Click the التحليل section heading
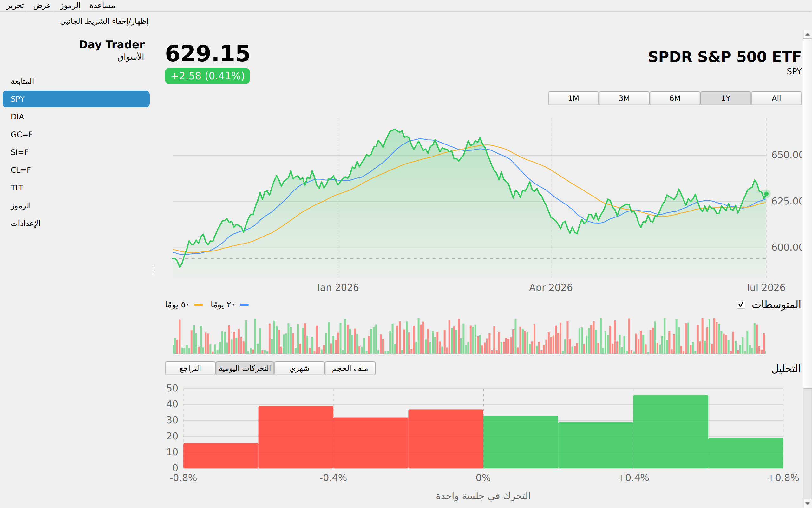812x508 pixels. [786, 369]
